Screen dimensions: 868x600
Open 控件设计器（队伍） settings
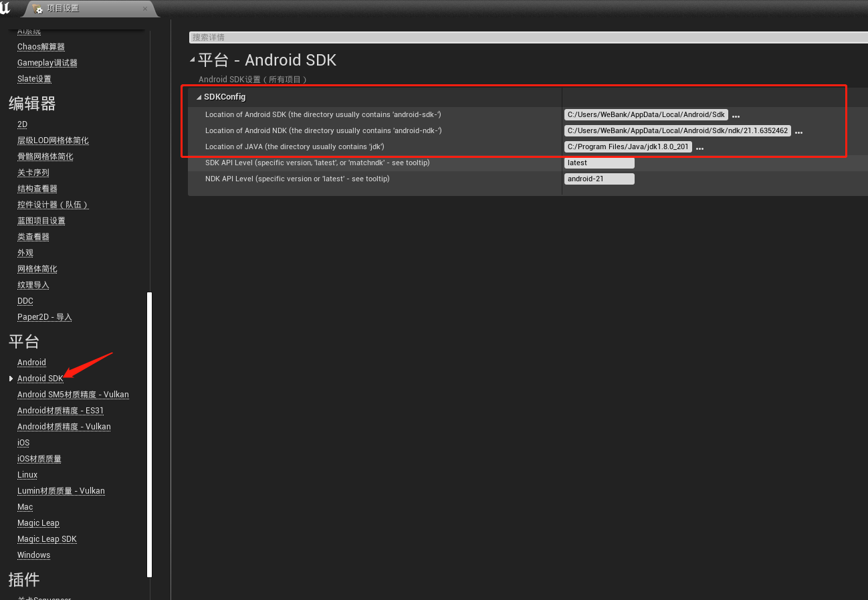pos(53,205)
